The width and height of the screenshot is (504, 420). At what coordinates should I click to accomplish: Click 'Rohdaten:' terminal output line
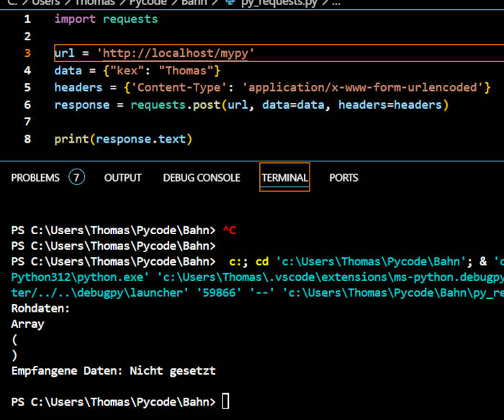coord(40,308)
